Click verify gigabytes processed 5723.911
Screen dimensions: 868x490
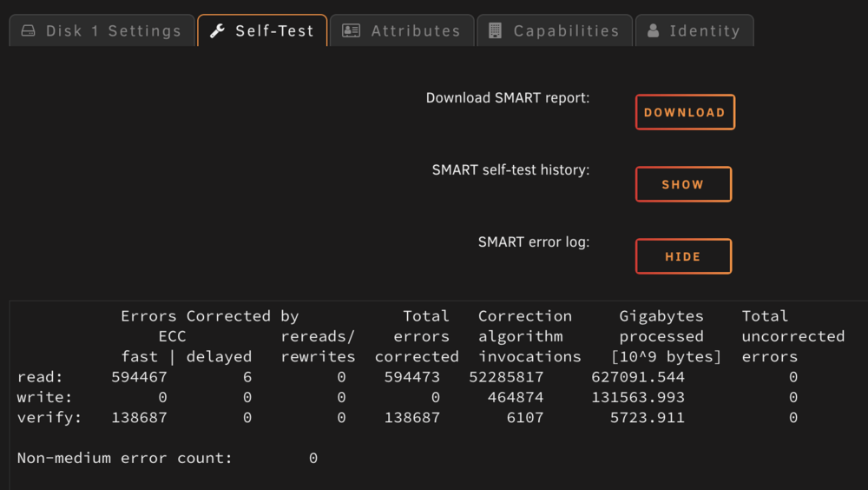pyautogui.click(x=648, y=417)
